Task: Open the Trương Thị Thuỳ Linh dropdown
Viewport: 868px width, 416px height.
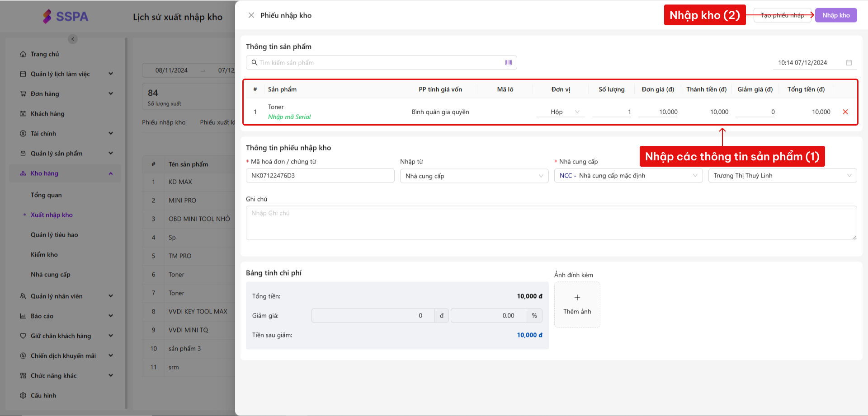Action: [x=783, y=176]
